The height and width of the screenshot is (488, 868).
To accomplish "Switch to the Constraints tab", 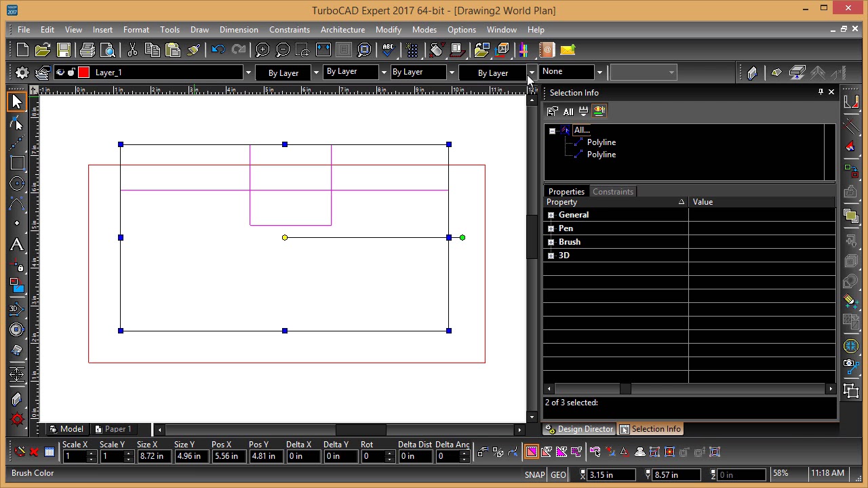I will (x=613, y=192).
